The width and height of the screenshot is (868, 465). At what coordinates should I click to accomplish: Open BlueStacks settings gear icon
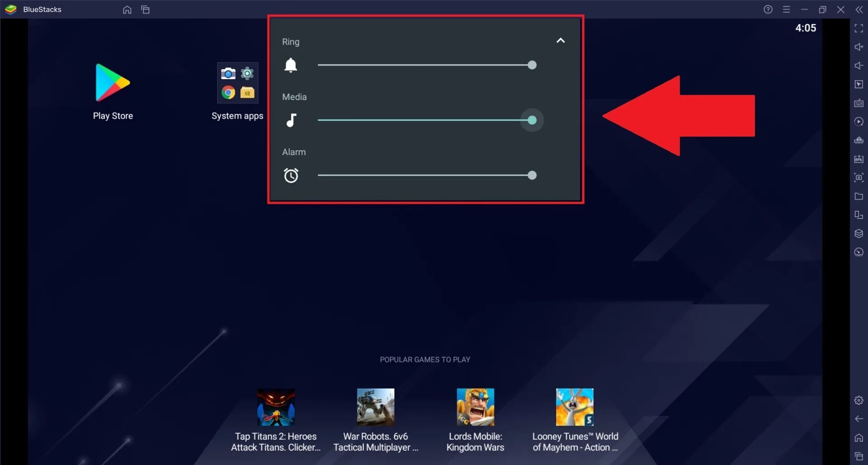coord(859,400)
